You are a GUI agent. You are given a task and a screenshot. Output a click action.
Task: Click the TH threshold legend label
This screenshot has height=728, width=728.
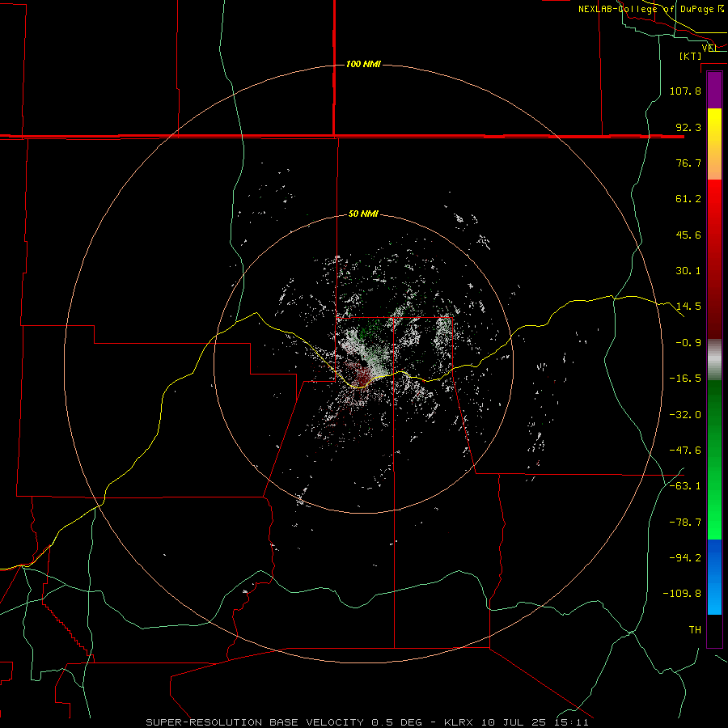click(x=695, y=630)
